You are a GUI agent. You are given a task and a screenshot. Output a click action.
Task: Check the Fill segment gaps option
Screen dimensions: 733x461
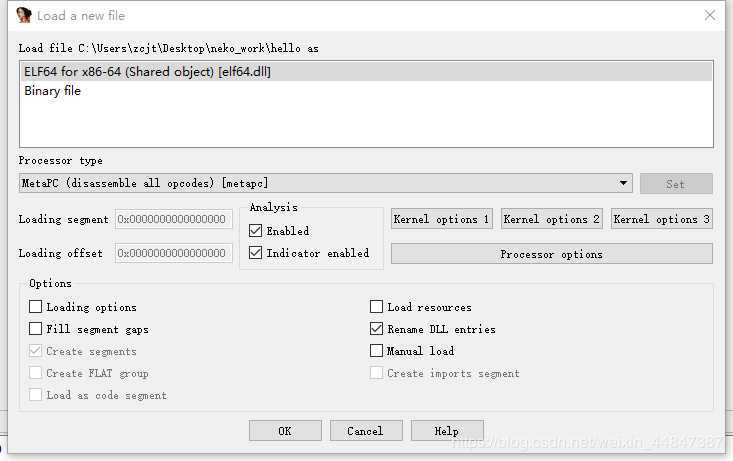[x=36, y=329]
